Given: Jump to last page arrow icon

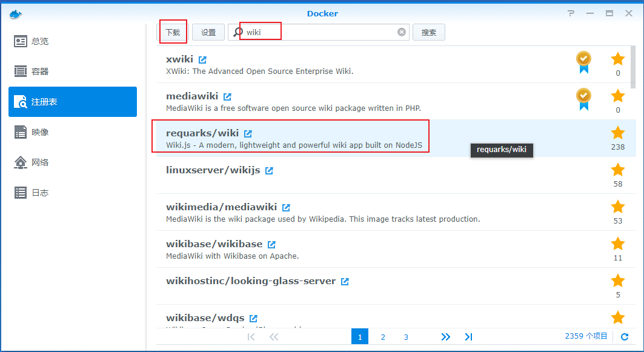Looking at the screenshot, I should [469, 337].
